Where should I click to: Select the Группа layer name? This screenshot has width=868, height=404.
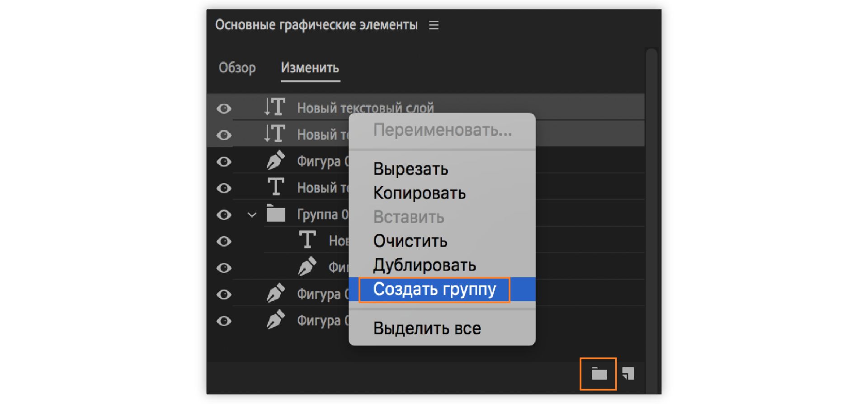(323, 214)
